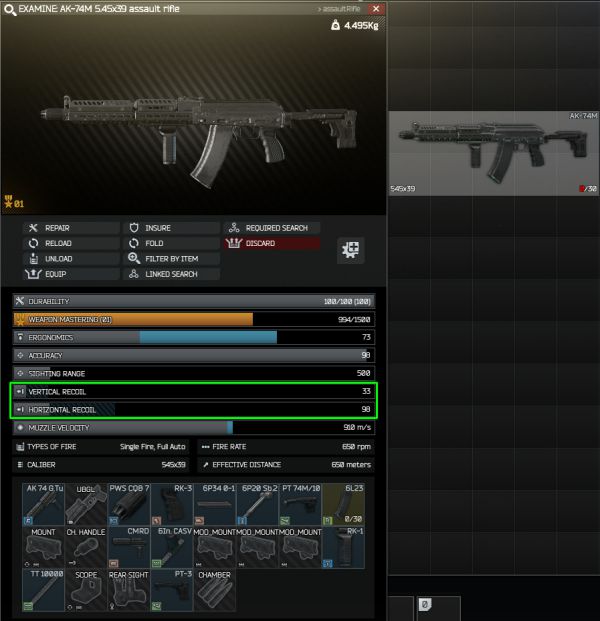Select the CH. HANDLE slot

pyautogui.click(x=86, y=547)
